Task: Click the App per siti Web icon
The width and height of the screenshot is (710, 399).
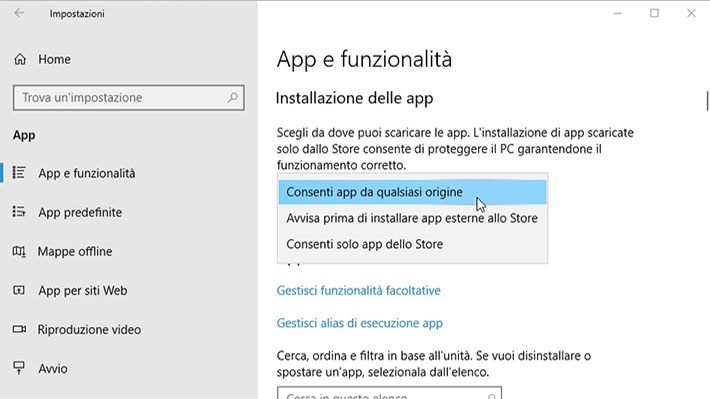Action: coord(19,290)
